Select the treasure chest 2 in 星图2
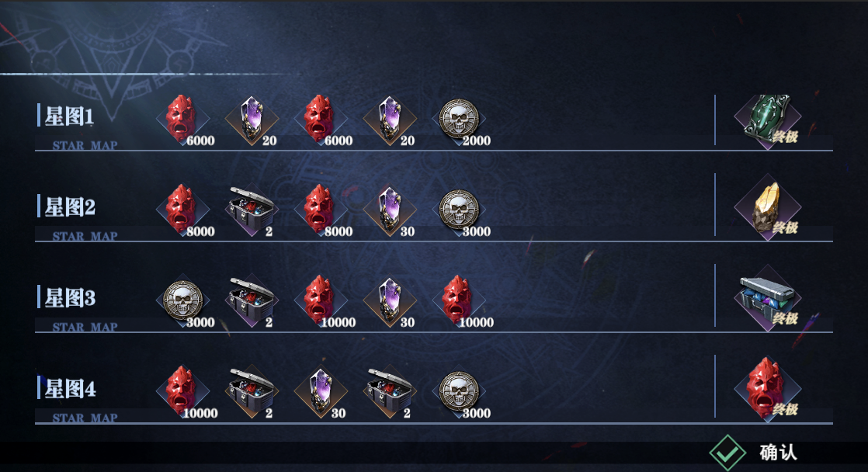Image resolution: width=868 pixels, height=472 pixels. point(252,210)
